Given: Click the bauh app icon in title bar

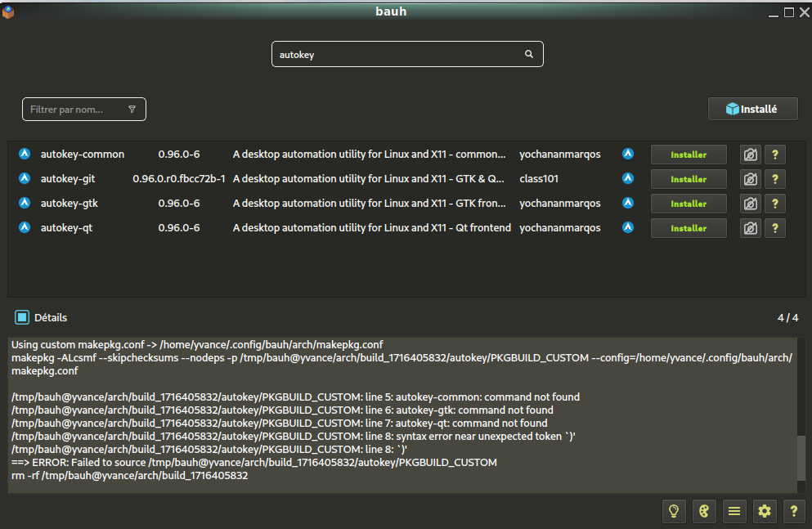Looking at the screenshot, I should [8, 11].
